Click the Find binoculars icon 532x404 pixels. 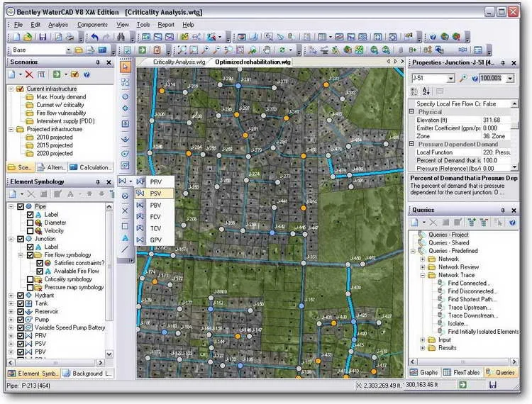tap(121, 37)
